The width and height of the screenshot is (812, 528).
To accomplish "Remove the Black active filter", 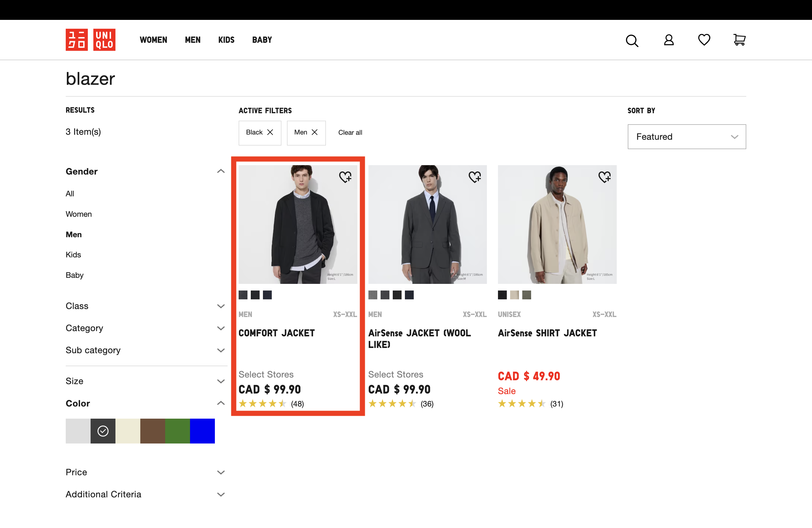I will (270, 132).
